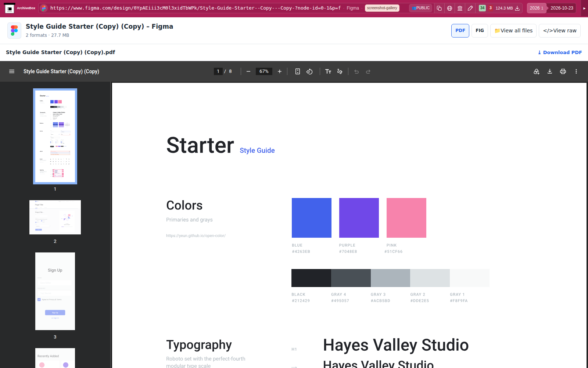Click the zoom out minus icon
The width and height of the screenshot is (588, 368).
(x=248, y=71)
